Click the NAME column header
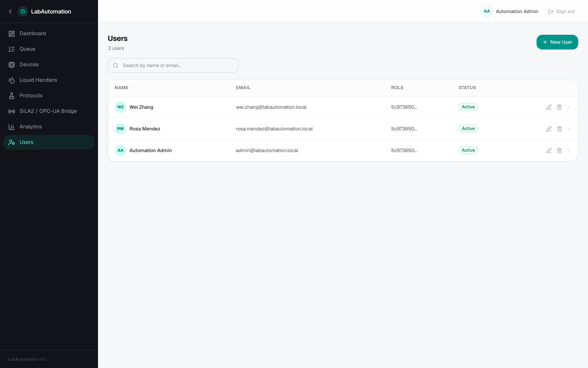The height and width of the screenshot is (368, 588). tap(121, 88)
